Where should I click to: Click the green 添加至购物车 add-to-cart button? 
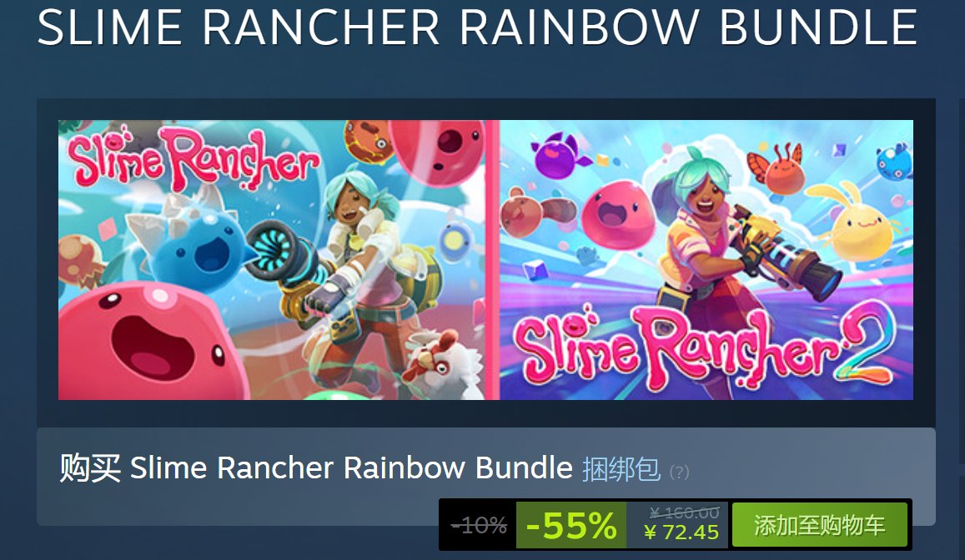(819, 525)
